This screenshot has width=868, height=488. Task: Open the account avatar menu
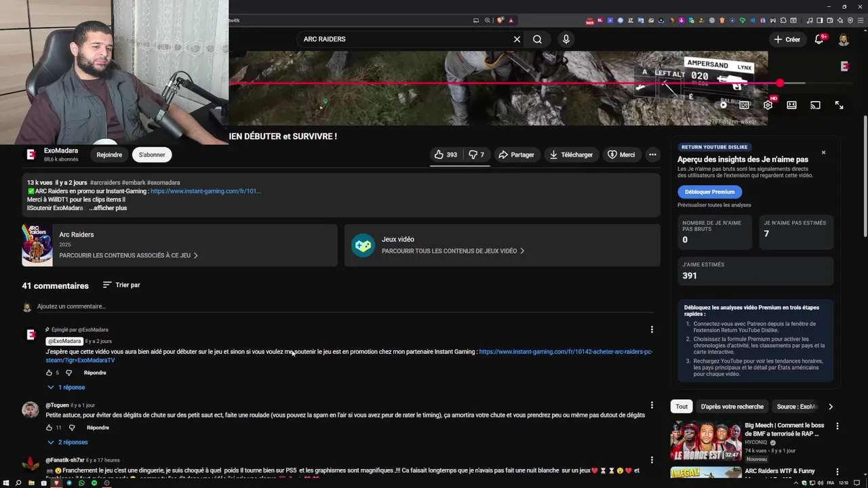tap(844, 39)
